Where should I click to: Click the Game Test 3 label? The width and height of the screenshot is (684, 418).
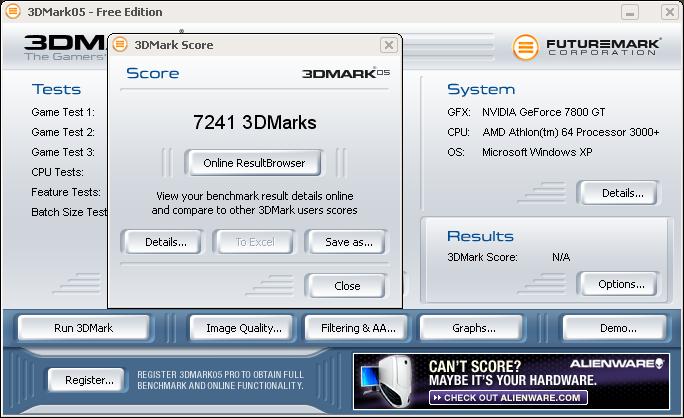[x=63, y=152]
